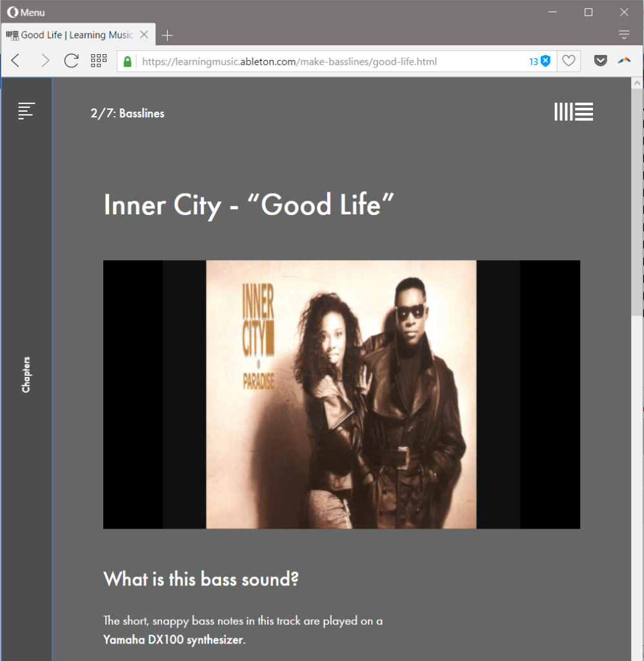Image resolution: width=644 pixels, height=661 pixels.
Task: Play the Inner City Good Life video
Action: [x=341, y=394]
